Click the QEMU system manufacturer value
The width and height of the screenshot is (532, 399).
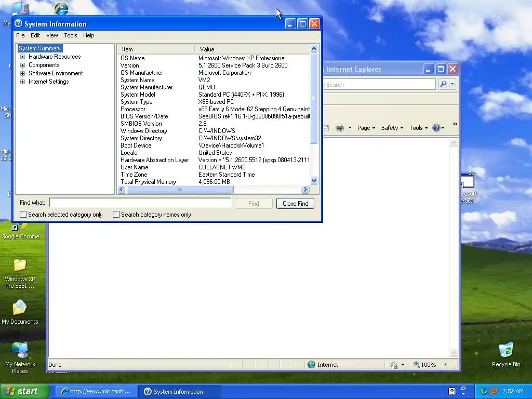(x=207, y=87)
